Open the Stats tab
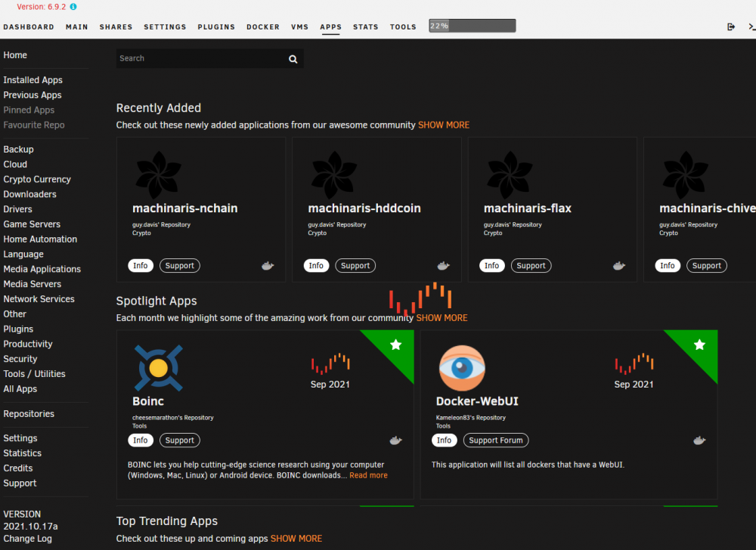 (365, 27)
